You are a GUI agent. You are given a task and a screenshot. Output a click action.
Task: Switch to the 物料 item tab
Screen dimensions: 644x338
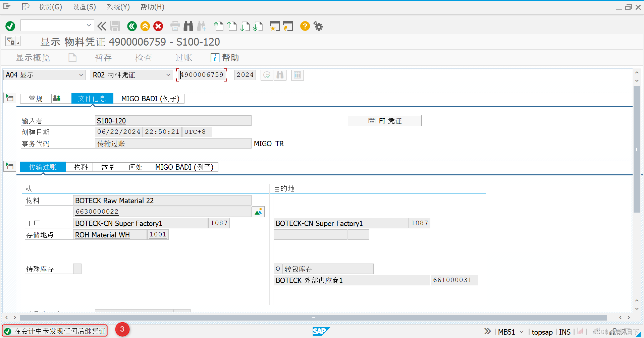click(81, 167)
